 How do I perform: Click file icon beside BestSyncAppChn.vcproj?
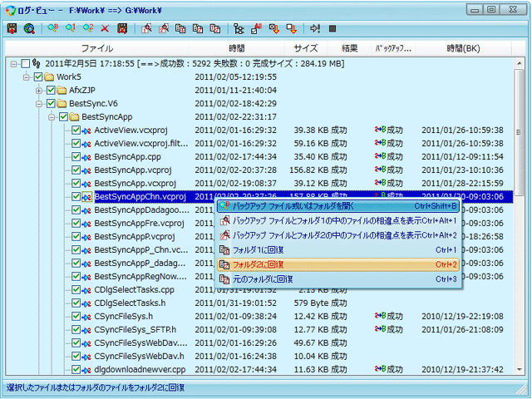point(86,197)
